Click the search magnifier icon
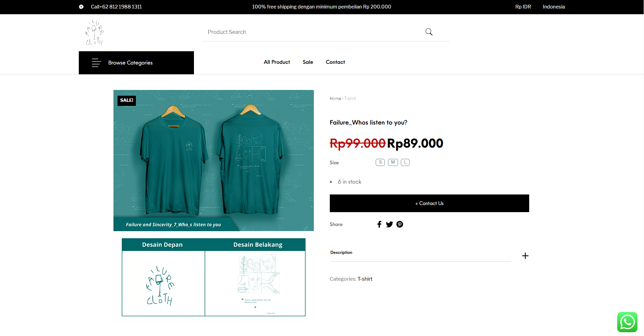The image size is (644, 336). pos(429,32)
